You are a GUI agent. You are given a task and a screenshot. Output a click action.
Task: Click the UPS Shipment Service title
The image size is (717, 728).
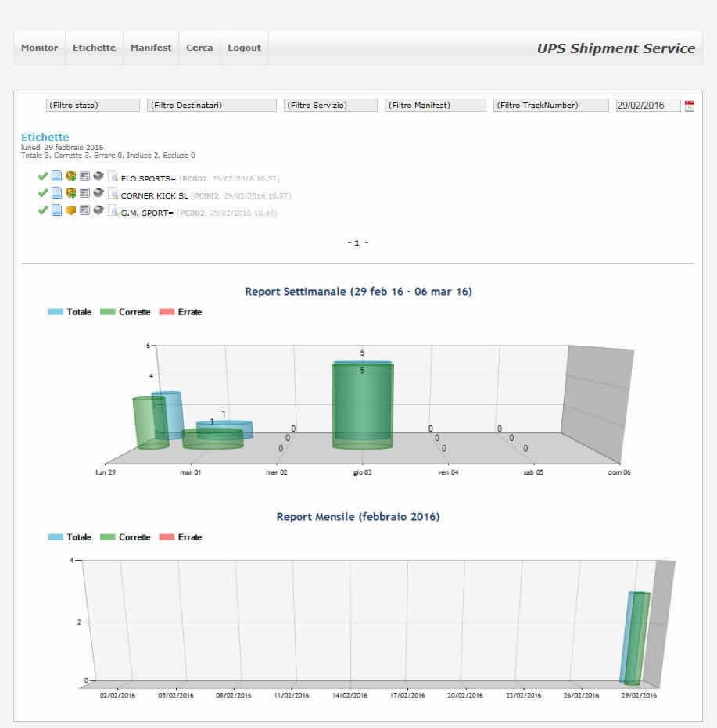tap(616, 48)
